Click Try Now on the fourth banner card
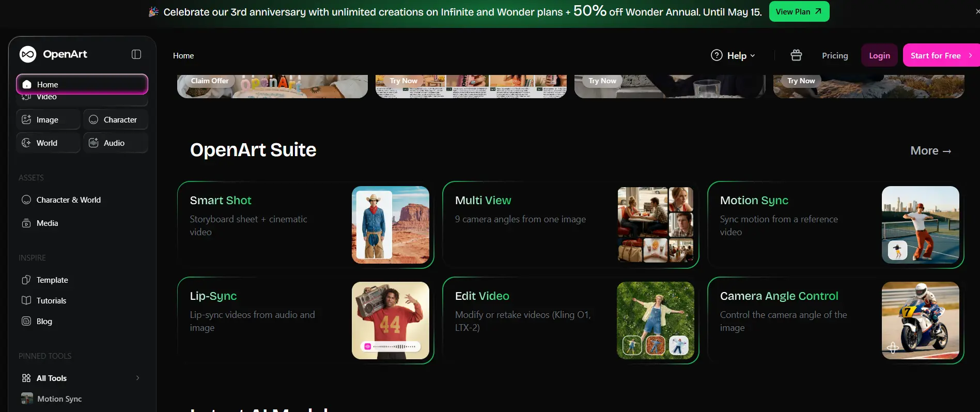The height and width of the screenshot is (412, 980). (801, 81)
